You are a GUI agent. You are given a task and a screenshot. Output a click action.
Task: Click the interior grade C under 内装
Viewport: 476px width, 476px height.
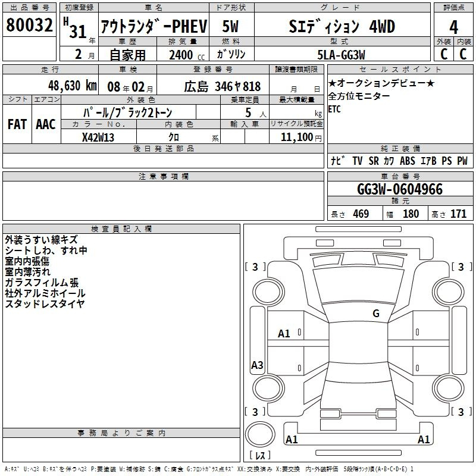(x=463, y=54)
